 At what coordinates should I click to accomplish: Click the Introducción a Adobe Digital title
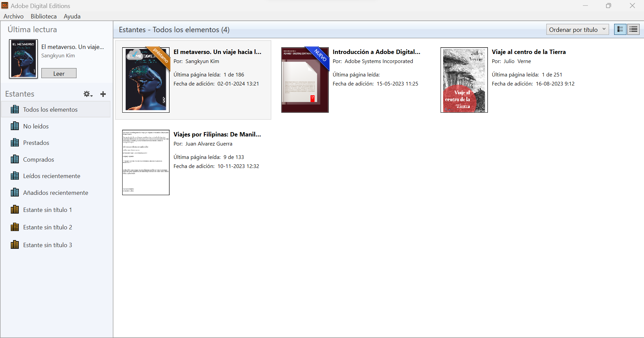coord(376,52)
